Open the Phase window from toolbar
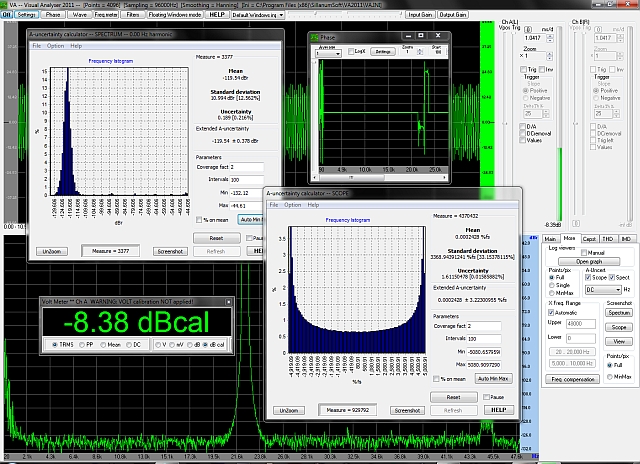 tap(53, 16)
